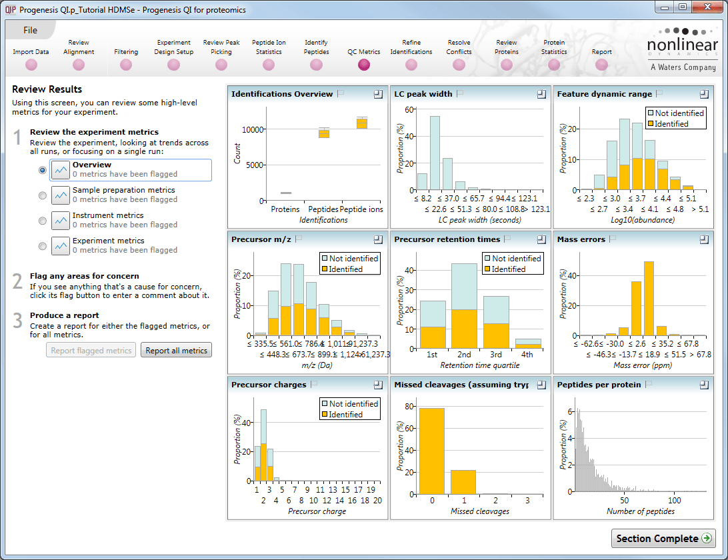Click Report all metrics button
The height and width of the screenshot is (560, 728).
click(177, 350)
